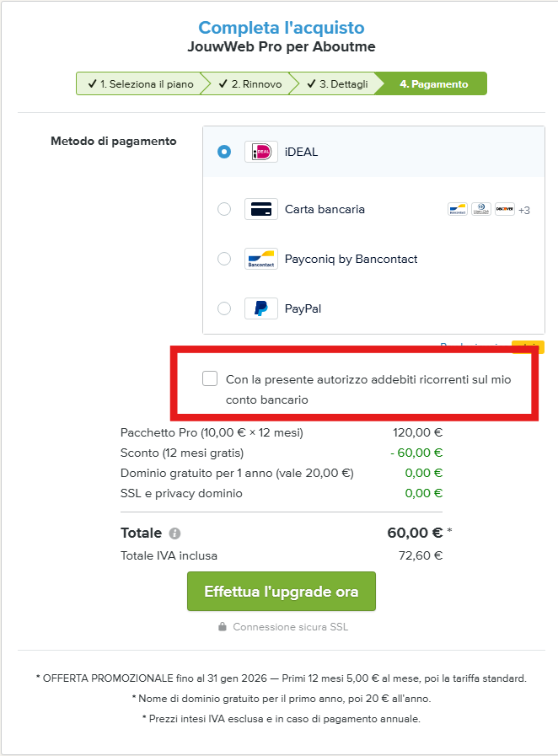558x756 pixels.
Task: Choose Payconiq by Bancontact radio option
Action: 223,259
